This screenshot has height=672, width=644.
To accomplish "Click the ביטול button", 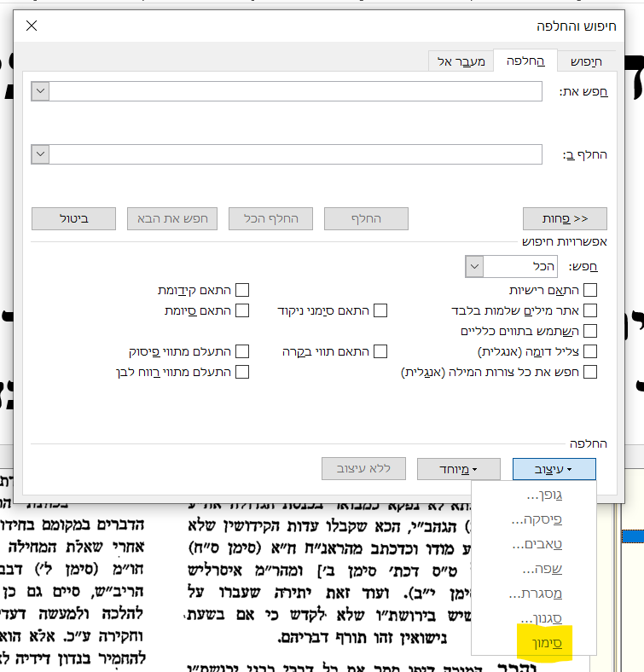I will pos(73,218).
